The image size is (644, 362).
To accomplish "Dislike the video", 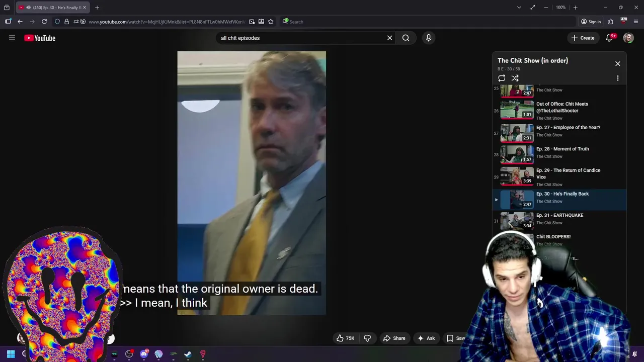I will click(367, 338).
